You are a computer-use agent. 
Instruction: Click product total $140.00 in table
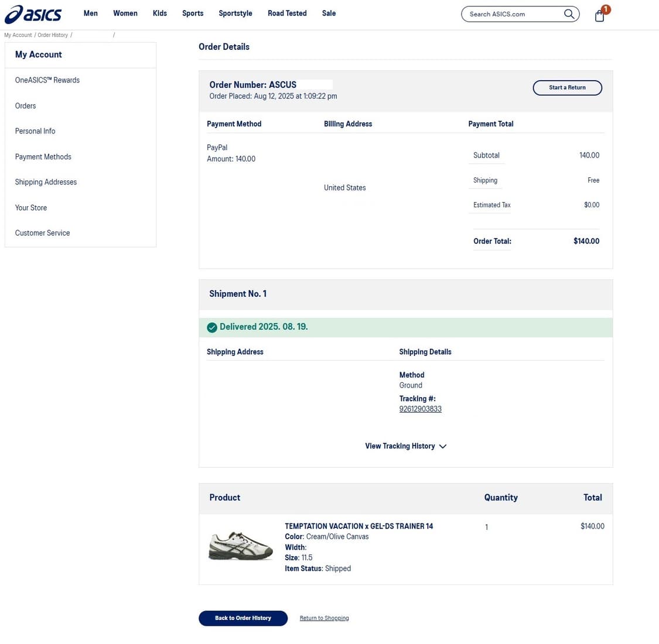point(592,526)
